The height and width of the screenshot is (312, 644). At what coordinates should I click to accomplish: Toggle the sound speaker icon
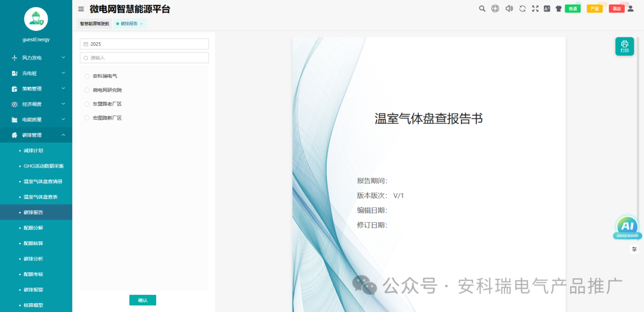(x=509, y=8)
